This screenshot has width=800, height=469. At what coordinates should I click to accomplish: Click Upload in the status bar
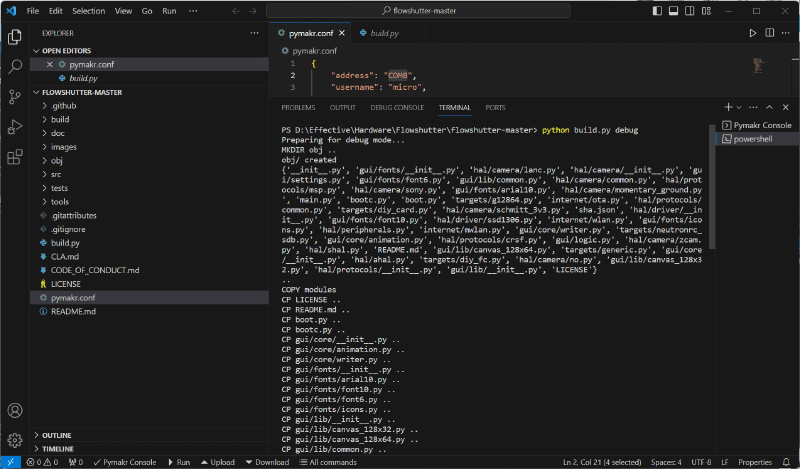[x=217, y=462]
